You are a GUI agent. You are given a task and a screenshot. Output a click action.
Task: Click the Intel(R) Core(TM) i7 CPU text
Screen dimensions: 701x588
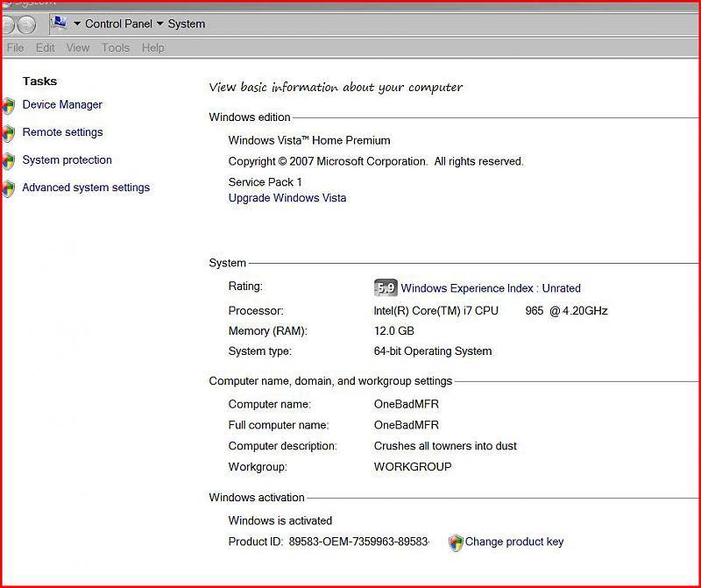[435, 311]
